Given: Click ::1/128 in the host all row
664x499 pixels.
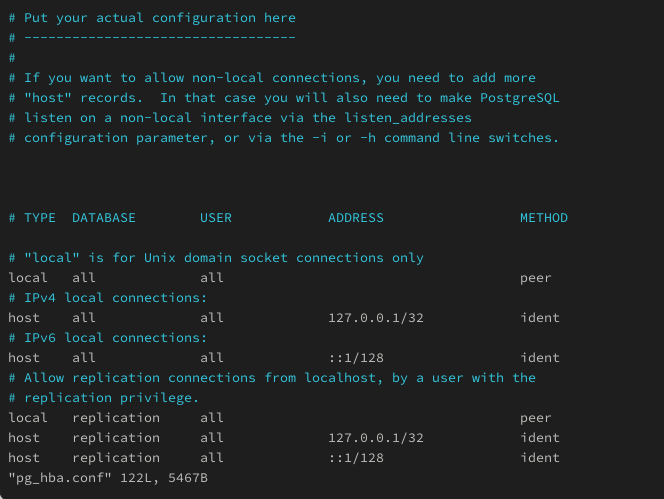Looking at the screenshot, I should click(356, 358).
